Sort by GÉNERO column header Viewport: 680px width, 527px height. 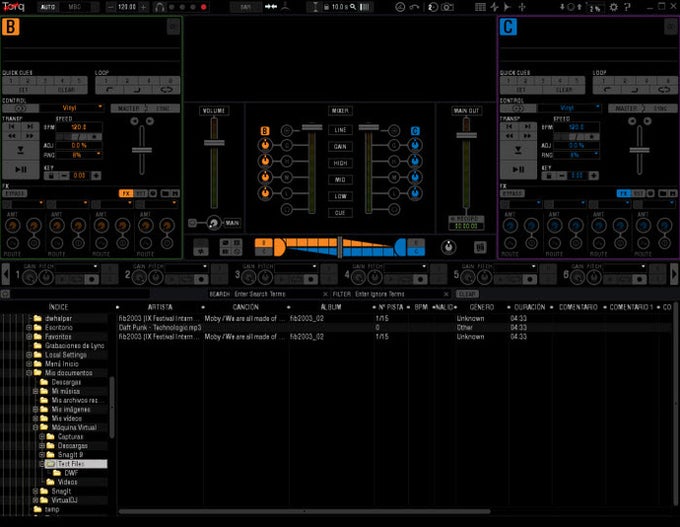click(482, 307)
